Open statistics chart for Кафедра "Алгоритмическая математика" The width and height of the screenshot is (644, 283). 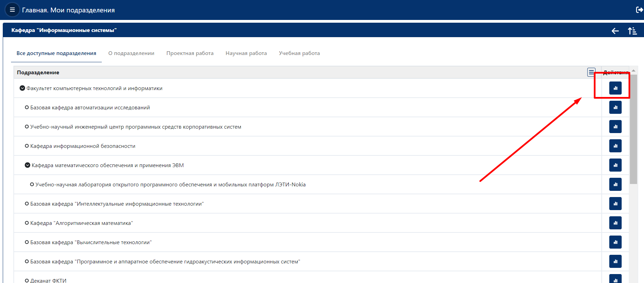[x=615, y=223]
